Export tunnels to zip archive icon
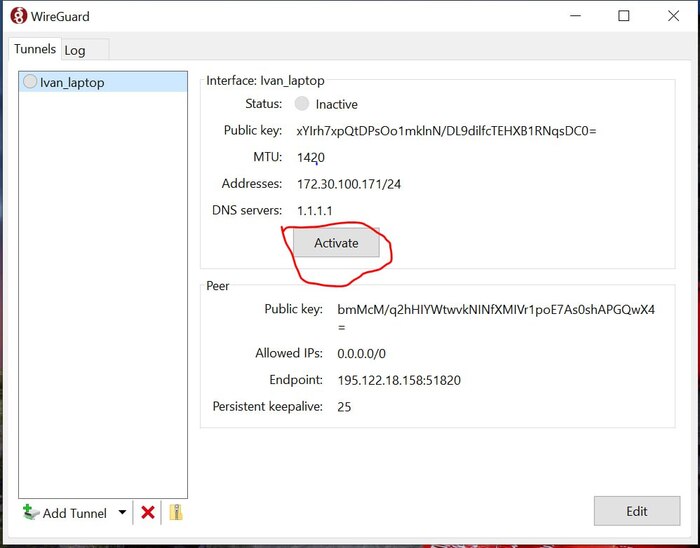 tap(176, 512)
